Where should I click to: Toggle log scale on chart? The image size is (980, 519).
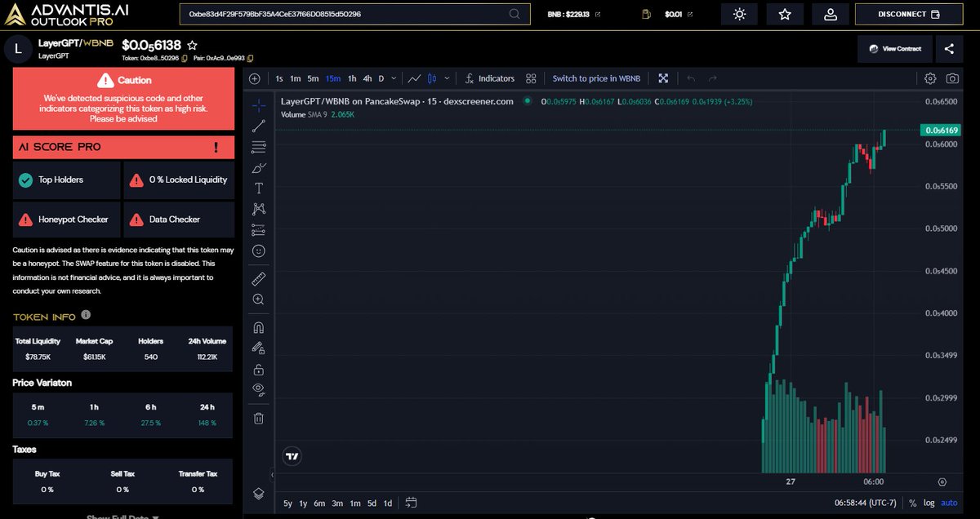(930, 503)
